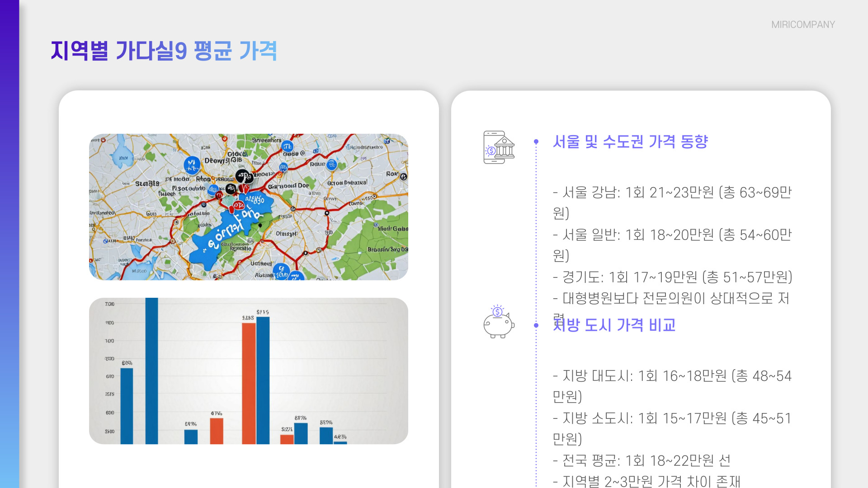Image resolution: width=868 pixels, height=488 pixels.
Task: Select the map image thumbnail
Action: [x=249, y=207]
